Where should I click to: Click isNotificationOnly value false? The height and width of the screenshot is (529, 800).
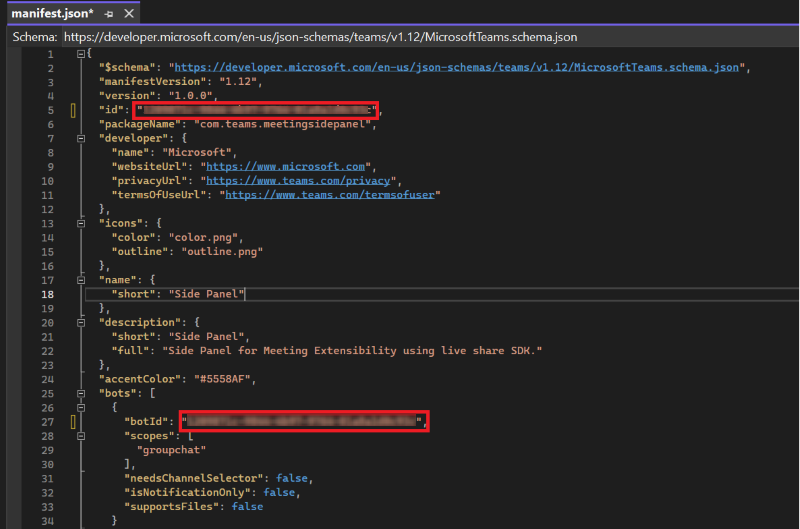coord(279,493)
